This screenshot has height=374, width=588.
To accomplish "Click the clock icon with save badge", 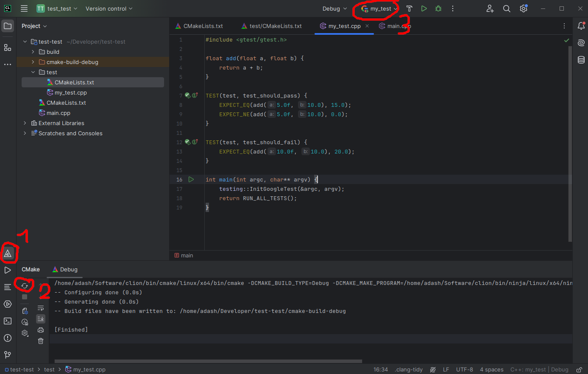I will tap(25, 322).
